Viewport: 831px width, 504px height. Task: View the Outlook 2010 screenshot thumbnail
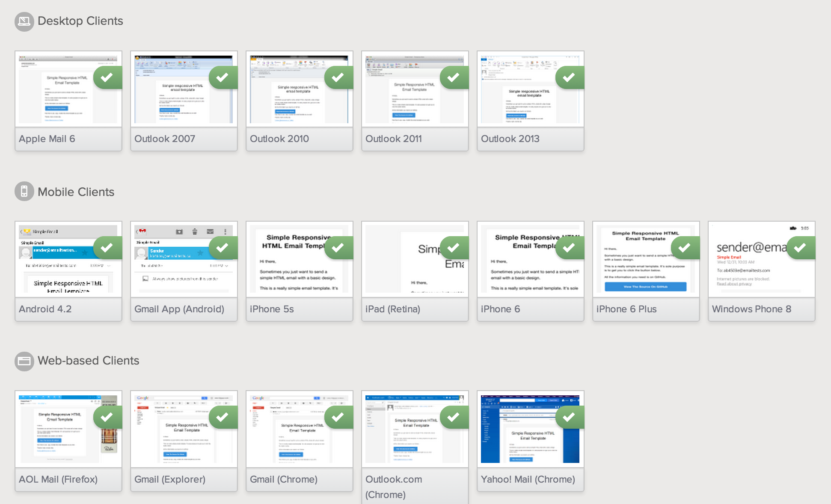click(299, 89)
